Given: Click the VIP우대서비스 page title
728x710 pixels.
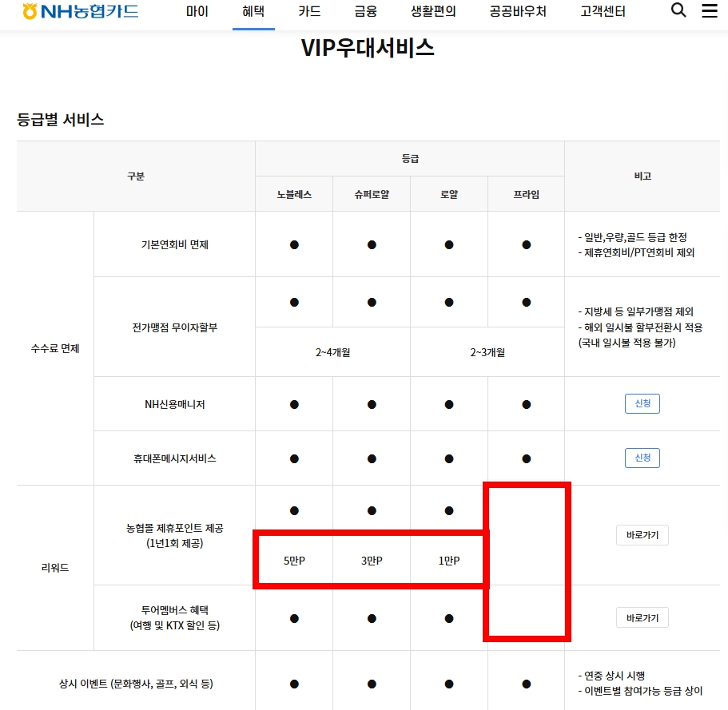Looking at the screenshot, I should pos(368,48).
